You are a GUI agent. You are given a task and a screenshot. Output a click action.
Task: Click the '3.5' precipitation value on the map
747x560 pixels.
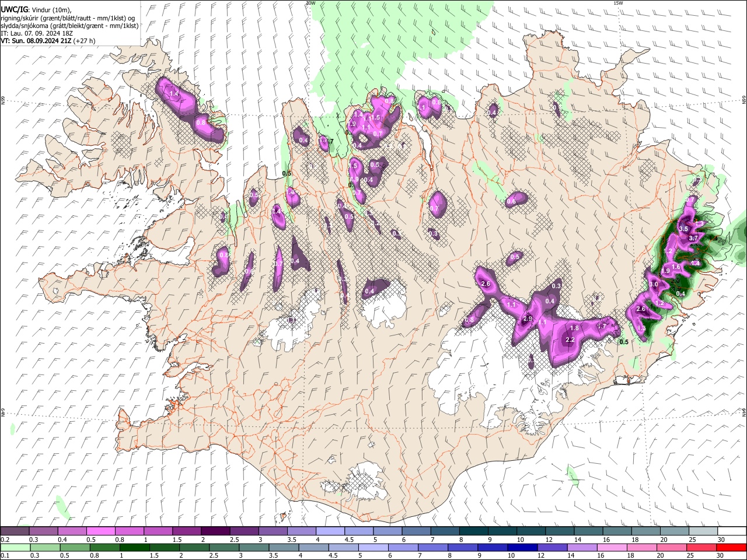[684, 228]
